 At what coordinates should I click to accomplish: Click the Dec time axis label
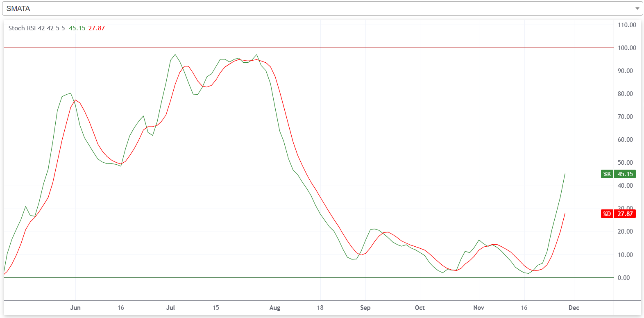click(x=574, y=308)
